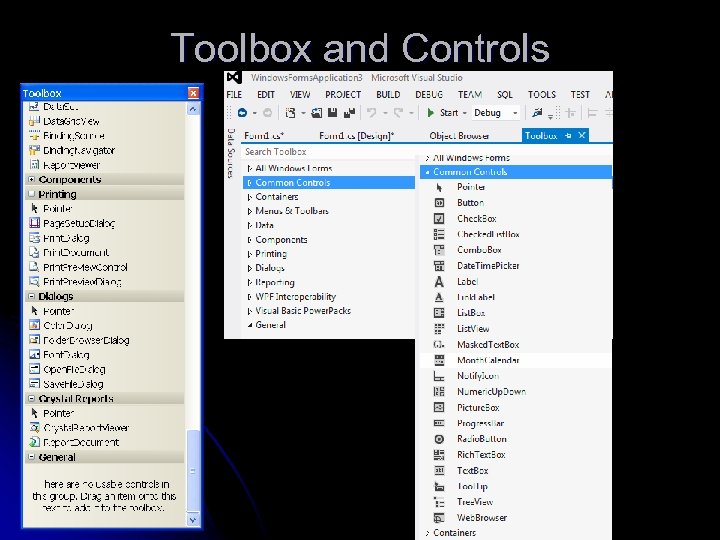Select the ProgressBar control icon

click(x=439, y=423)
